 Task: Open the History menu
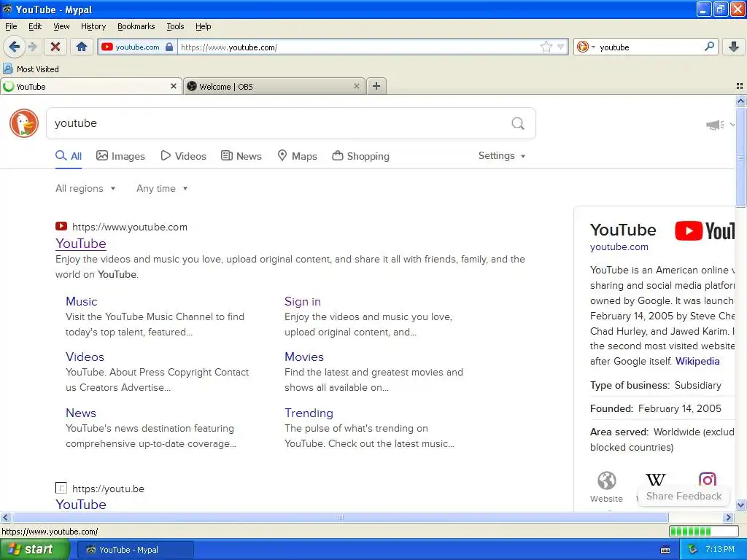[x=93, y=26]
